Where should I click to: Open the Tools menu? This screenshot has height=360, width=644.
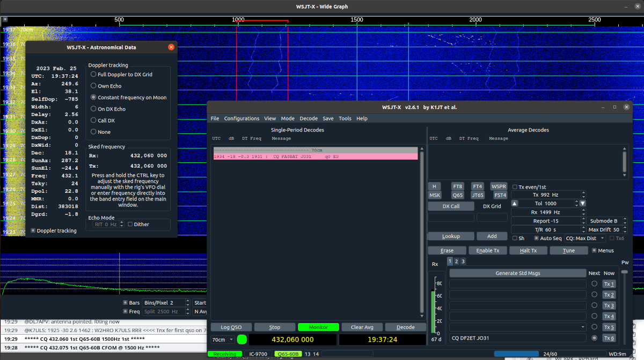pos(345,118)
